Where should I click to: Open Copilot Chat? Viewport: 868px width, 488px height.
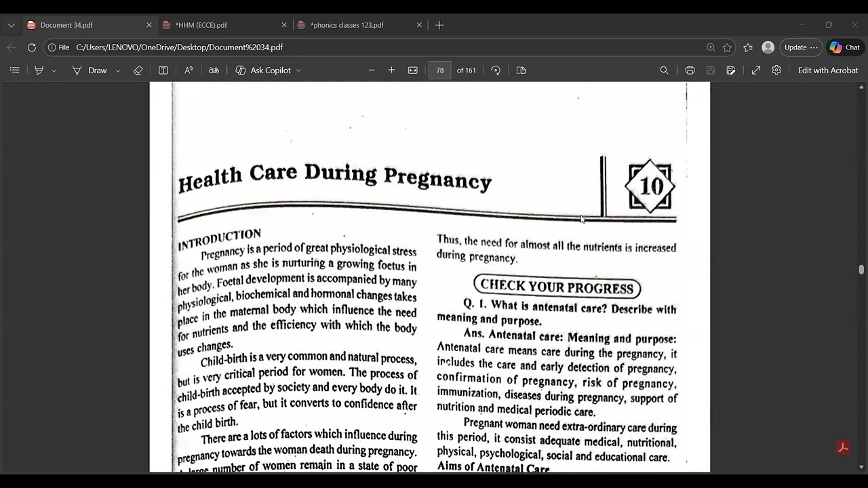[x=844, y=47]
